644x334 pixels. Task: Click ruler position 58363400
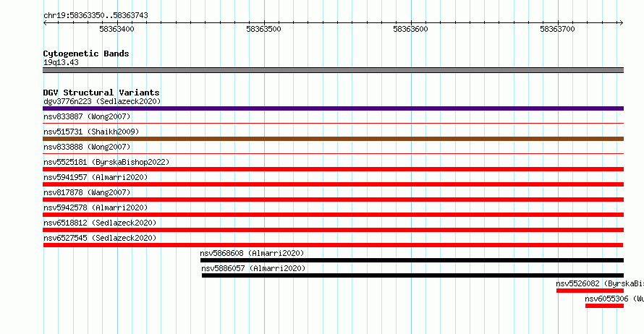coord(117,29)
